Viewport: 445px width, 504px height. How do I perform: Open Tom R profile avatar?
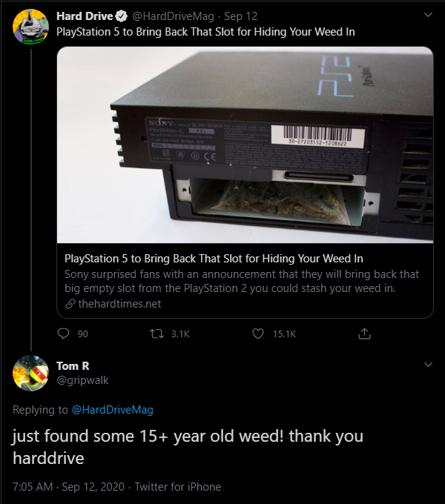[31, 373]
